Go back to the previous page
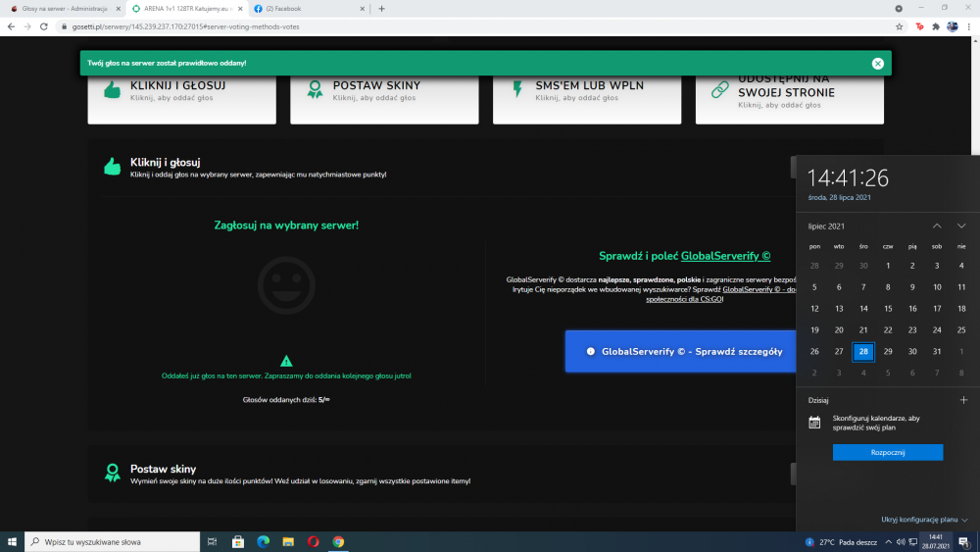The width and height of the screenshot is (980, 552). pyautogui.click(x=11, y=26)
